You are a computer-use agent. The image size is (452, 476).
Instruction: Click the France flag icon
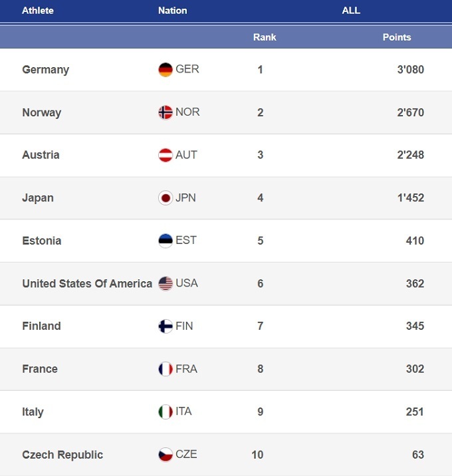pos(166,369)
